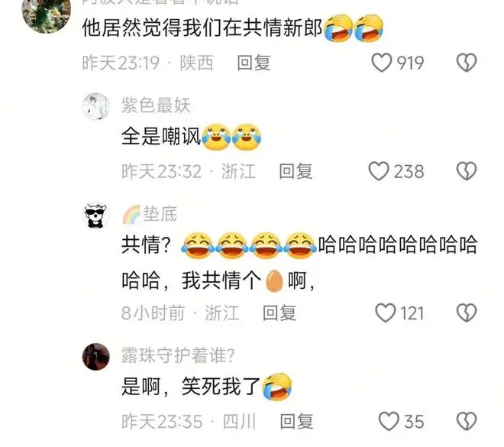Dislike 垫底's comment using broken heart
504x447 pixels.
467,313
